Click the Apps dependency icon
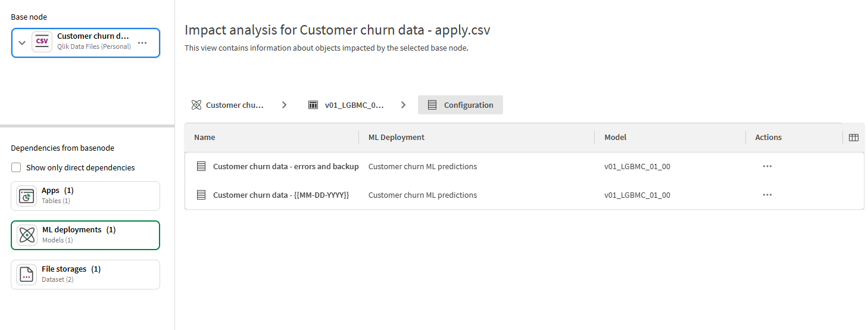 point(27,196)
